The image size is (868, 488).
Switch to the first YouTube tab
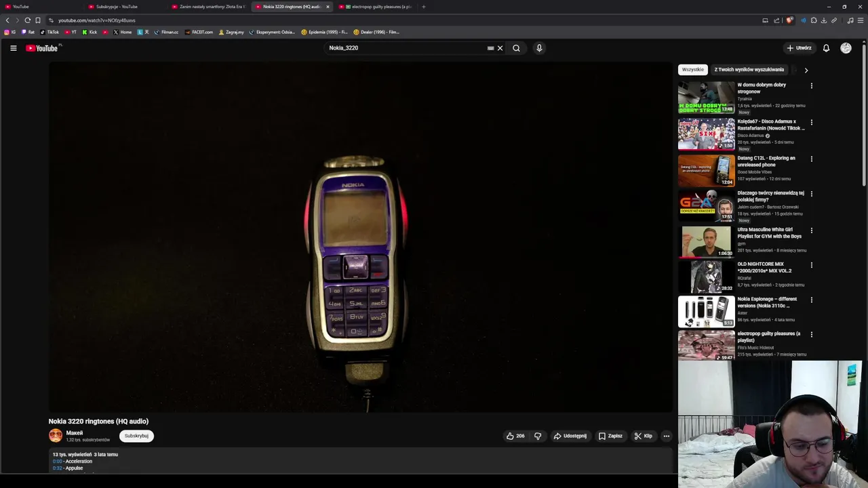tap(42, 7)
